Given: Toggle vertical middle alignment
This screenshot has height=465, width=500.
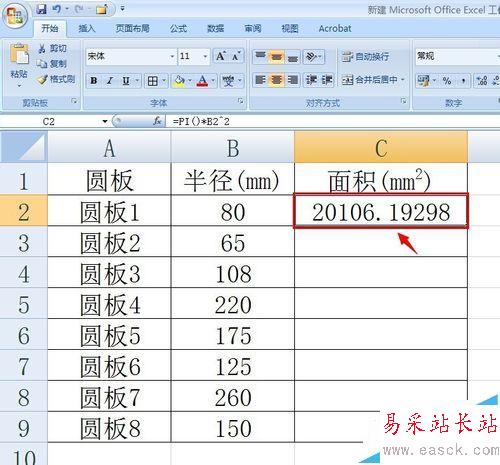Looking at the screenshot, I should coord(276,57).
